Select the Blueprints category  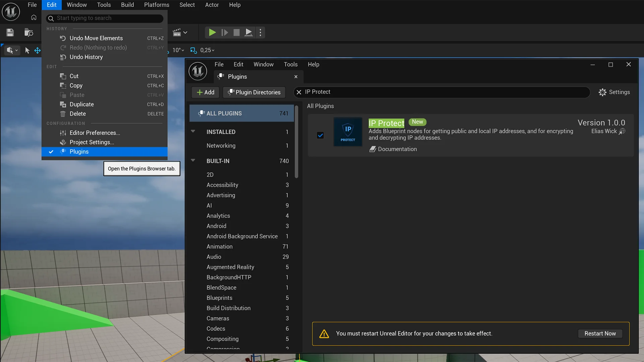click(241, 298)
